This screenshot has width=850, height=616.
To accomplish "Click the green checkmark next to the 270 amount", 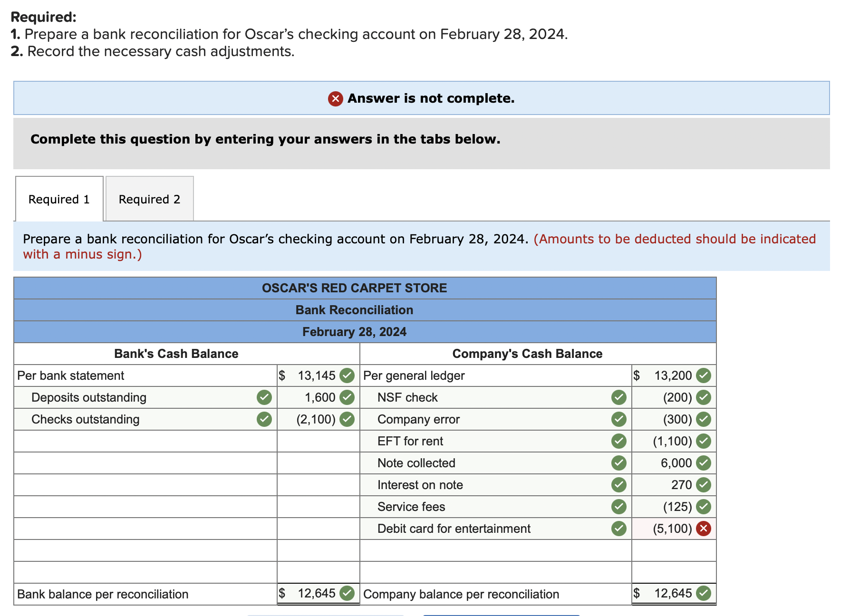I will [704, 485].
